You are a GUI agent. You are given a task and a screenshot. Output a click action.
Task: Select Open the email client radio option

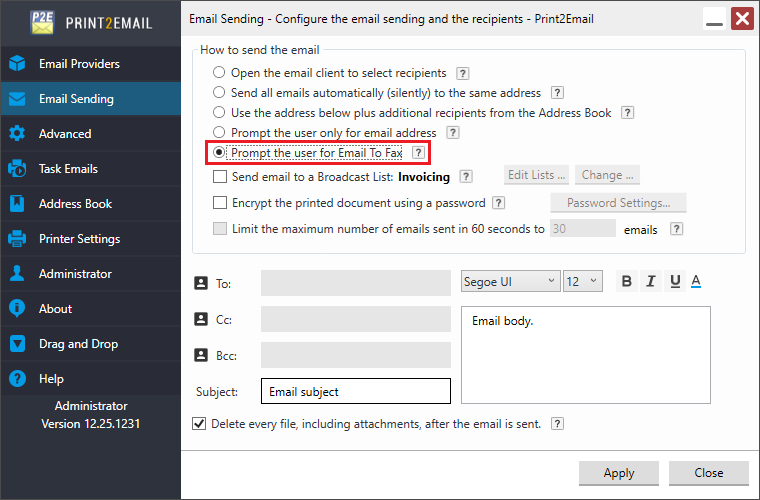coord(219,73)
